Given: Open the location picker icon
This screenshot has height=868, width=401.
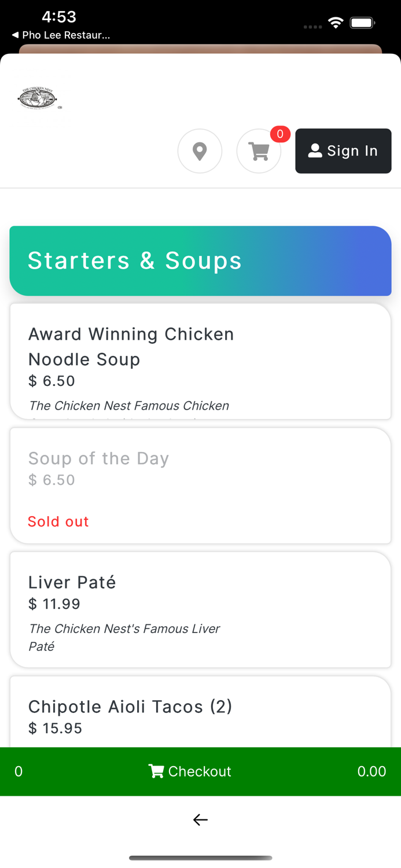Looking at the screenshot, I should [200, 150].
